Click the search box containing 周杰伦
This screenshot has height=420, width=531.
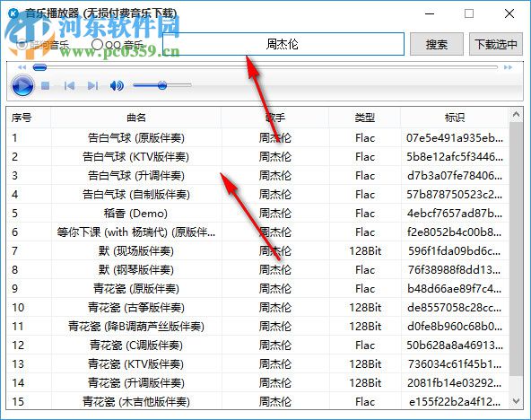tap(283, 44)
